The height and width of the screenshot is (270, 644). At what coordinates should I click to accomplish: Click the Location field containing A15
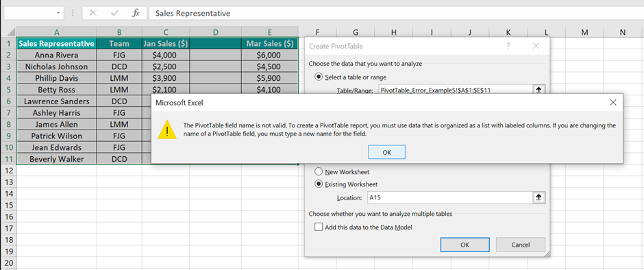449,197
